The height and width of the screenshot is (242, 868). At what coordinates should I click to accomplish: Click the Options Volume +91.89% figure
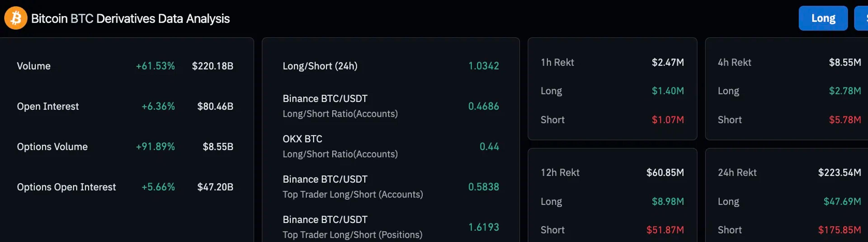155,147
